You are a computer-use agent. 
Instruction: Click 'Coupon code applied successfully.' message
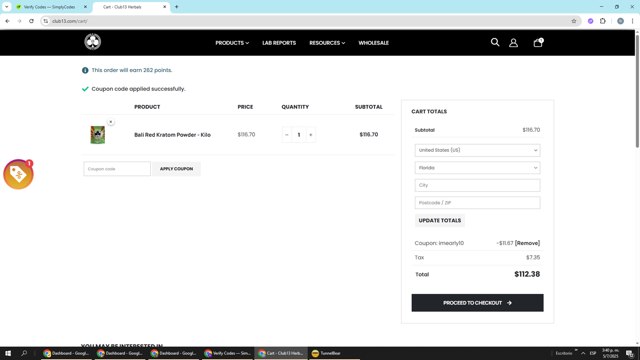coord(138,89)
